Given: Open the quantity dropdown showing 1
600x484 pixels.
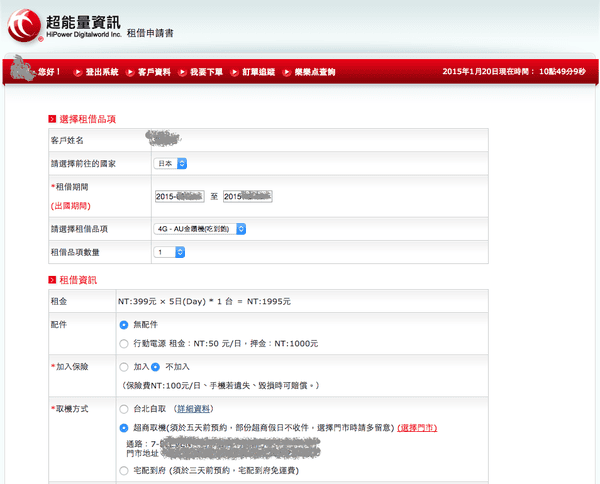Looking at the screenshot, I should (170, 252).
